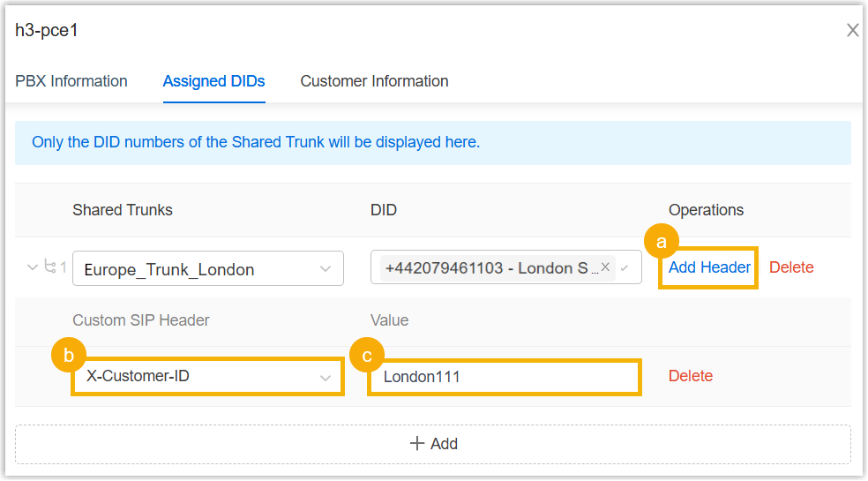Close the h3-pce1 dialog
Image resolution: width=868 pixels, height=481 pixels.
[x=852, y=31]
